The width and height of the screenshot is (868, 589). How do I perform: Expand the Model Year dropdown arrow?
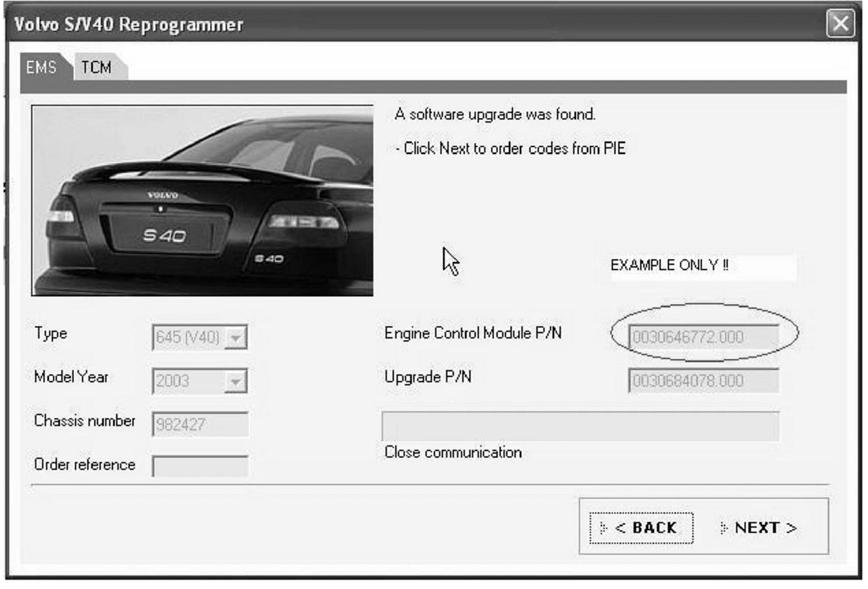236,381
